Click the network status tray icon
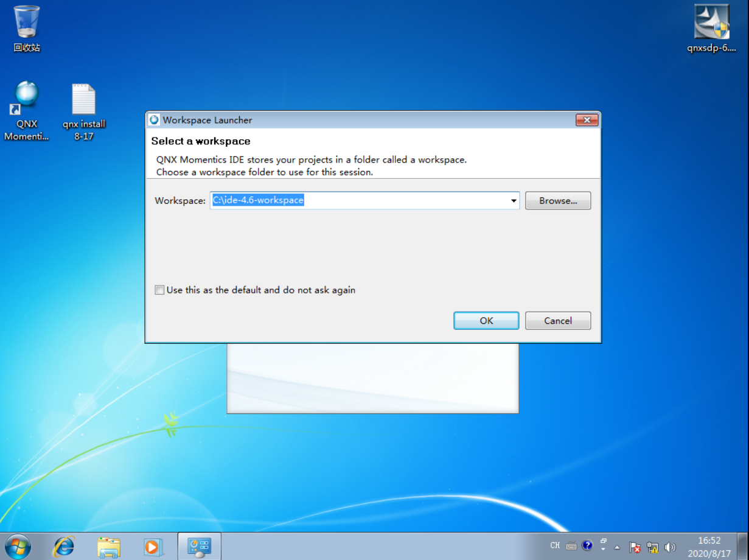749x560 pixels. 652,547
